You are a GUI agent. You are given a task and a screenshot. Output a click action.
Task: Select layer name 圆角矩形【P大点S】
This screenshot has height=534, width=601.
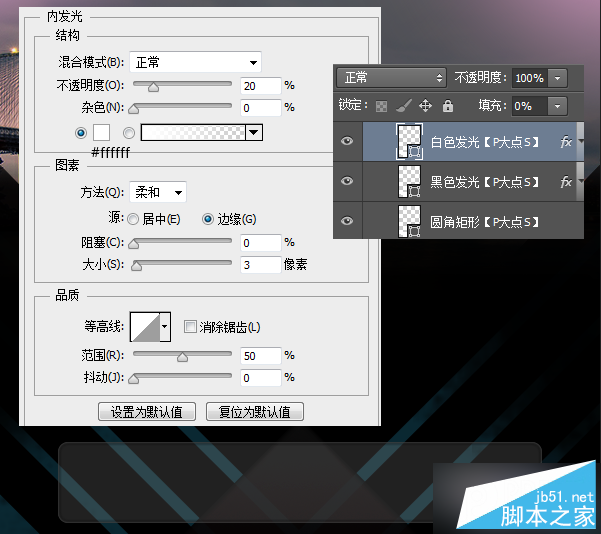(x=485, y=222)
